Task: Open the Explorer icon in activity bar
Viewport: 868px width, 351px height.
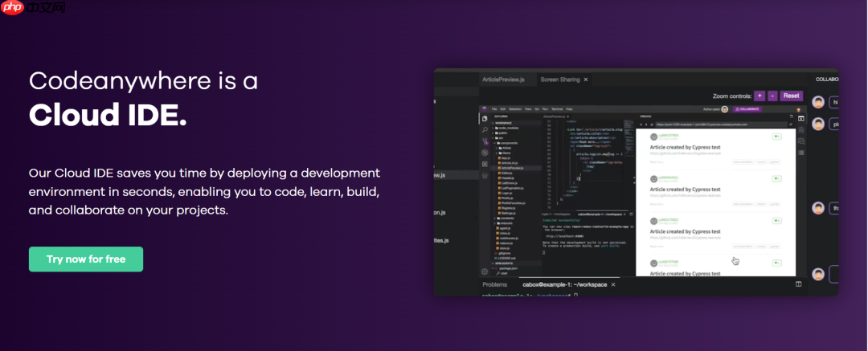Action: click(485, 119)
